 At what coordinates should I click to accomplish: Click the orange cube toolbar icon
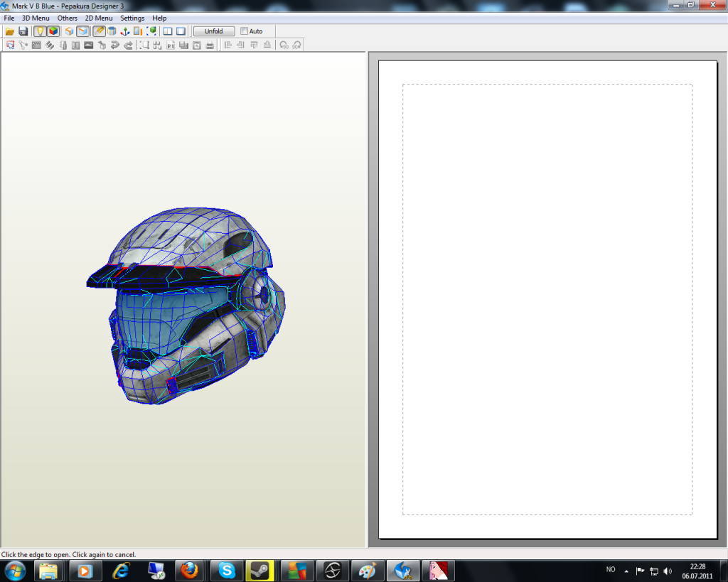click(x=69, y=31)
